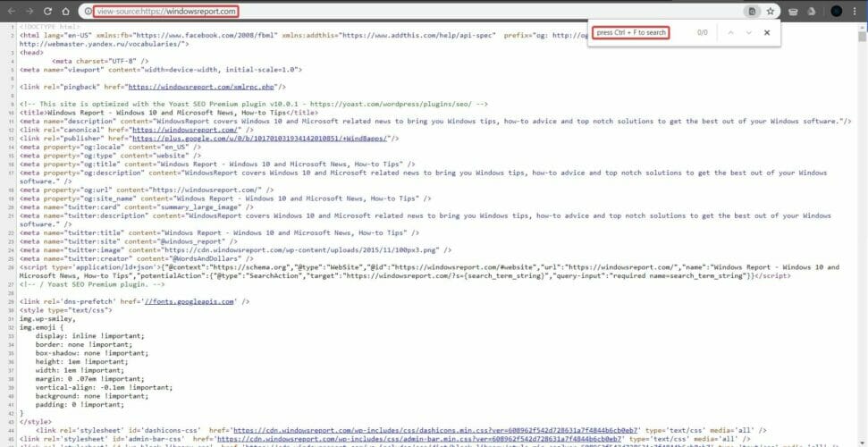Click the <style type="text/css"> line
The image size is (868, 447).
click(66, 309)
